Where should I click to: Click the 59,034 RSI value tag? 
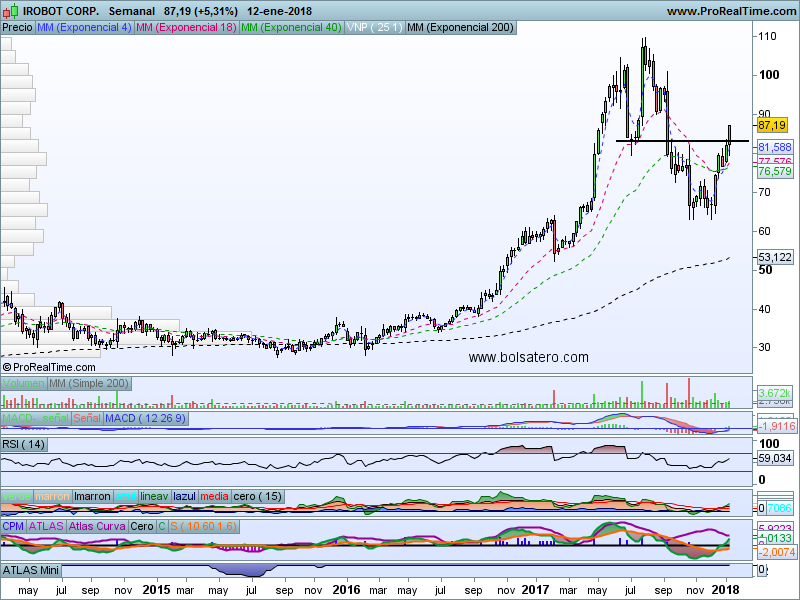(774, 459)
